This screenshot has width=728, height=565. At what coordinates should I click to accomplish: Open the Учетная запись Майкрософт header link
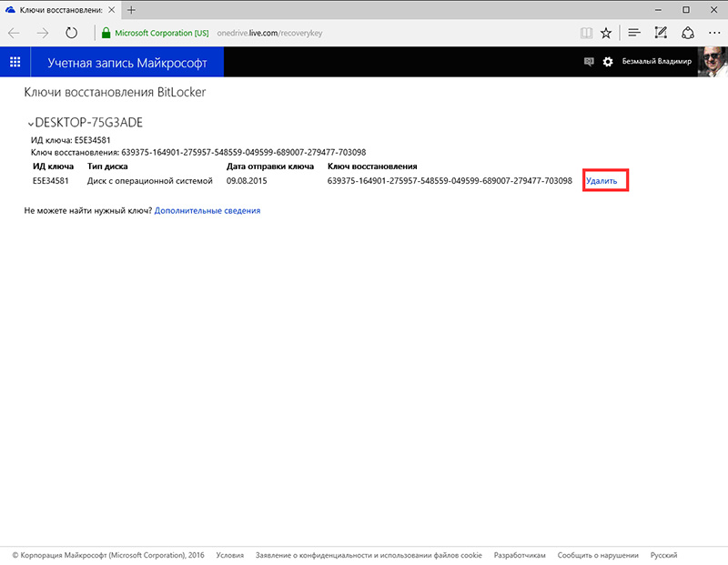(127, 63)
